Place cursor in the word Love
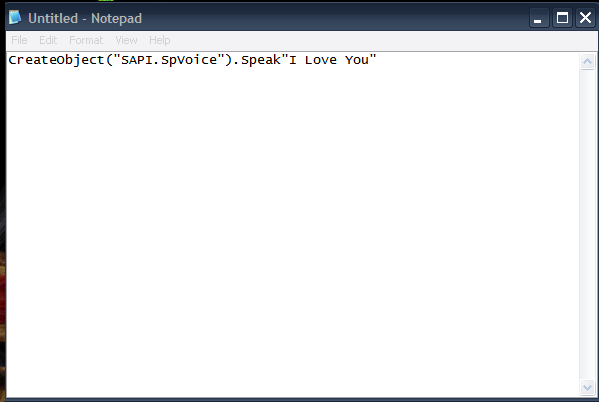 (x=321, y=60)
